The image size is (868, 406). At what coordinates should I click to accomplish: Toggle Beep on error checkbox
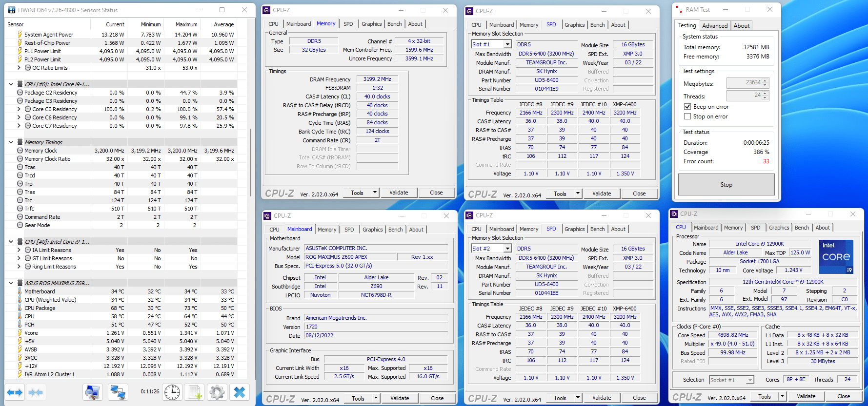(687, 107)
